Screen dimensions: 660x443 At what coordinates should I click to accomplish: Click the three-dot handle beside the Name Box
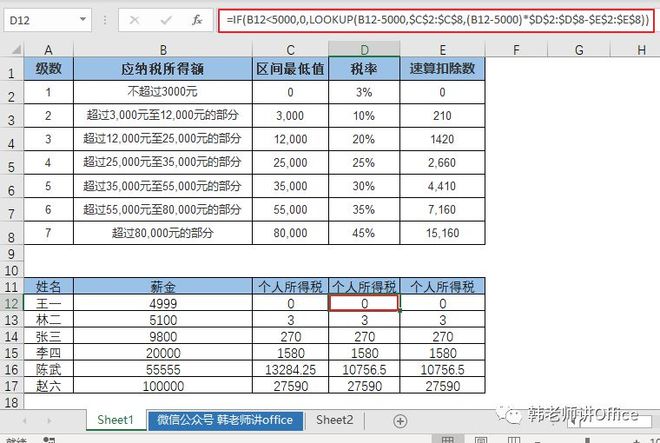tap(107, 19)
